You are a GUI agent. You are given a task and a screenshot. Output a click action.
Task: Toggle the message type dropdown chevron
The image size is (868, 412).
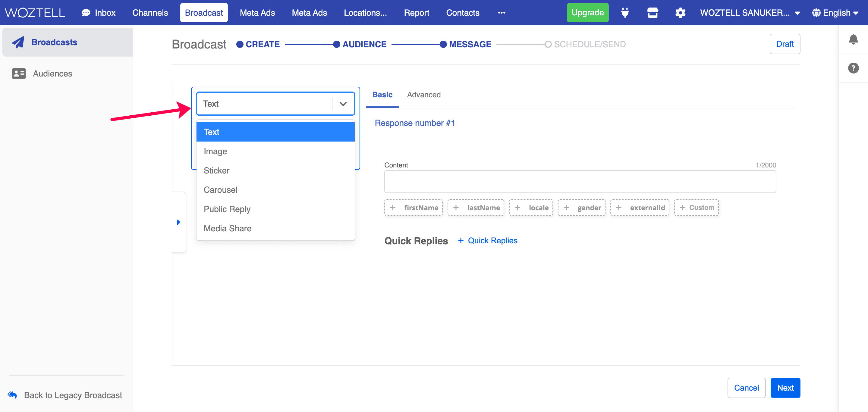pos(343,104)
